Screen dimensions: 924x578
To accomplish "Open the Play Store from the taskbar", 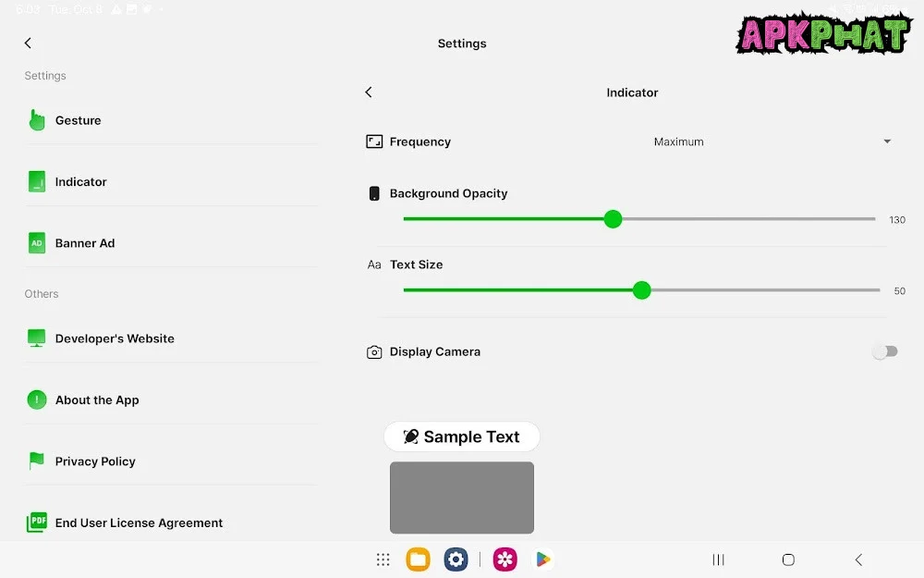I will [543, 560].
